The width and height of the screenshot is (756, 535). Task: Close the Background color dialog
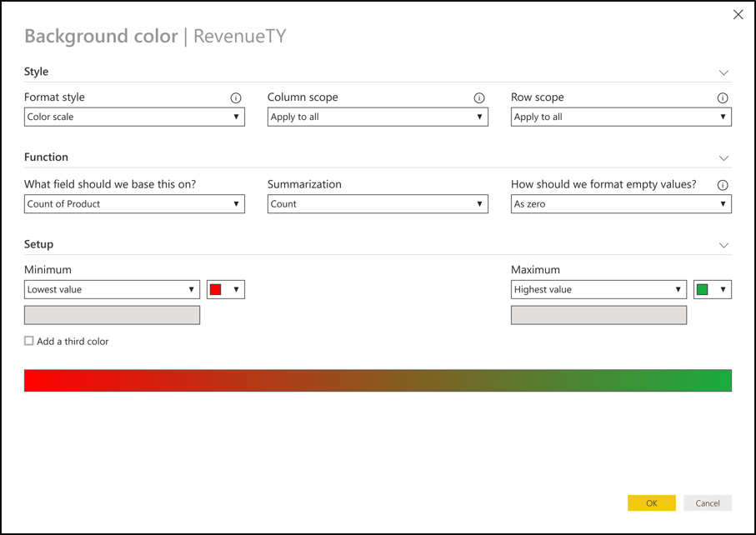[738, 14]
